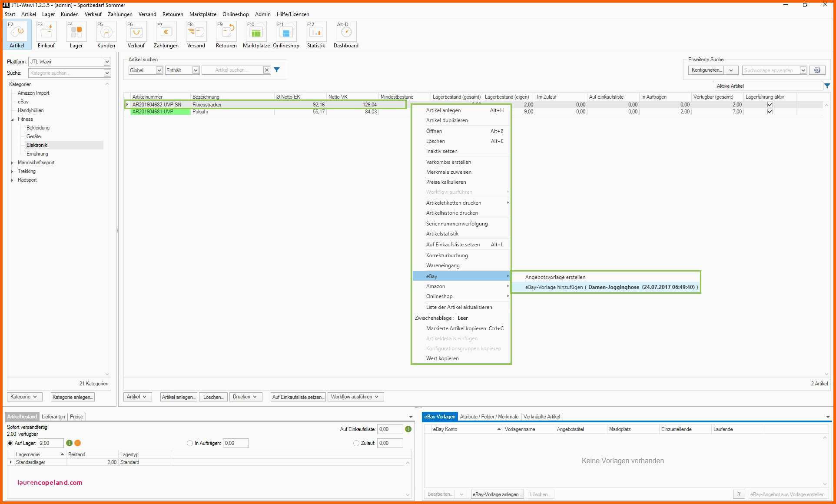This screenshot has width=836, height=504.
Task: Open the Kategorie dropdown button
Action: (x=25, y=397)
